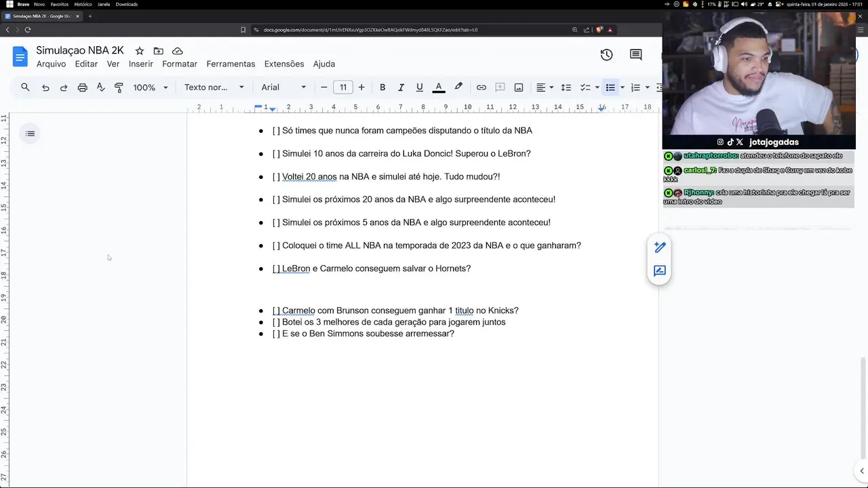This screenshot has width=868, height=488.
Task: Check the cloud save status icon
Action: tap(178, 51)
